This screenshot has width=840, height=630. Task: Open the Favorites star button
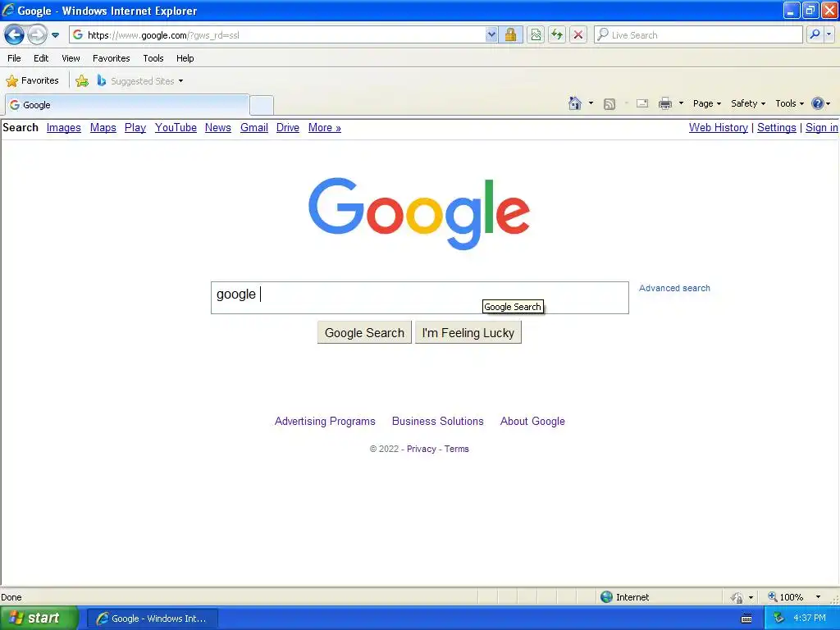(x=33, y=81)
